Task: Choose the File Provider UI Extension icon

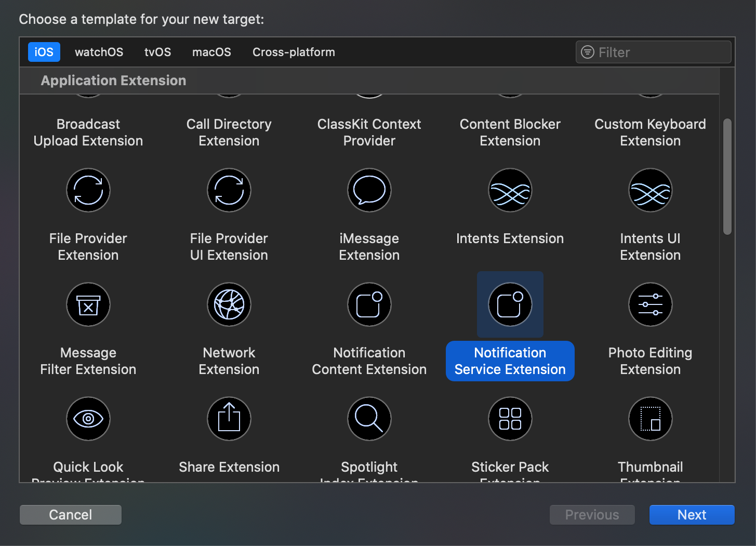Action: [x=229, y=190]
